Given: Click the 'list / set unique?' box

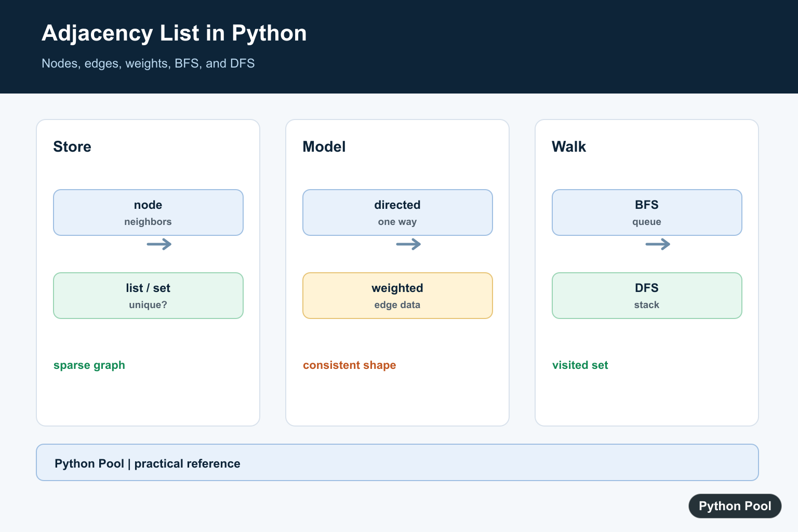Looking at the screenshot, I should [x=148, y=296].
